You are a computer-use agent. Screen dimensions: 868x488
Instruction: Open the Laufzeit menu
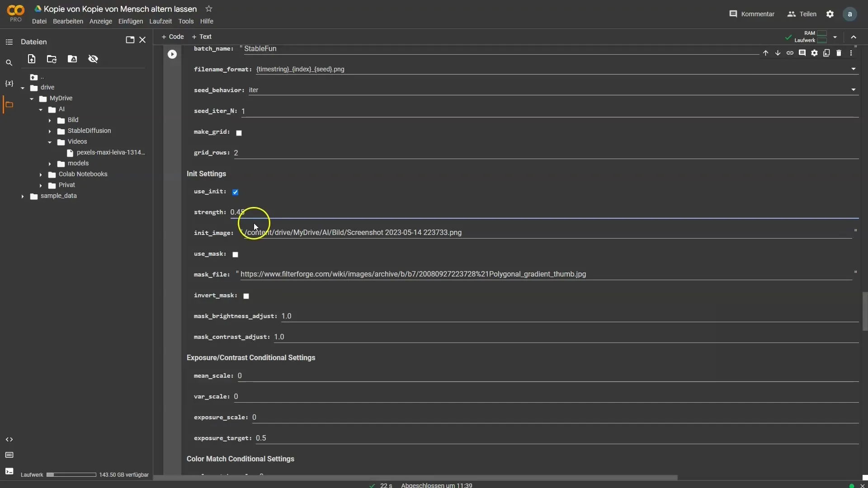click(x=160, y=21)
